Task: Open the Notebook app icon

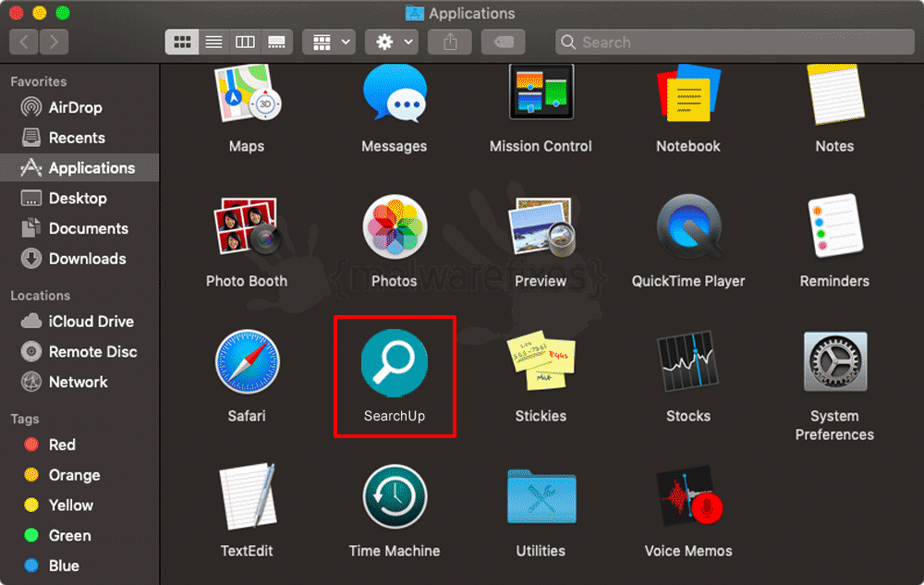Action: pyautogui.click(x=688, y=93)
